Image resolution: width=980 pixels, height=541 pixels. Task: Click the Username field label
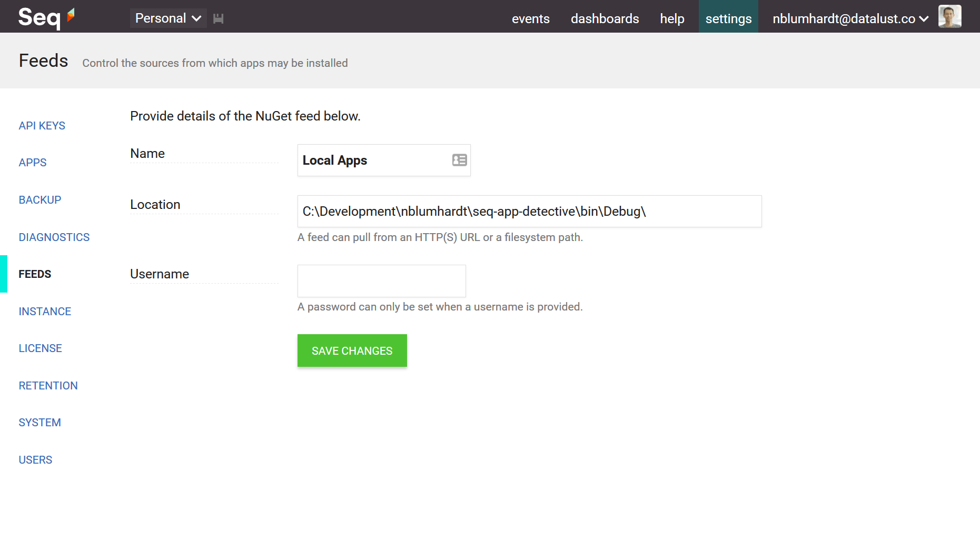pyautogui.click(x=160, y=274)
